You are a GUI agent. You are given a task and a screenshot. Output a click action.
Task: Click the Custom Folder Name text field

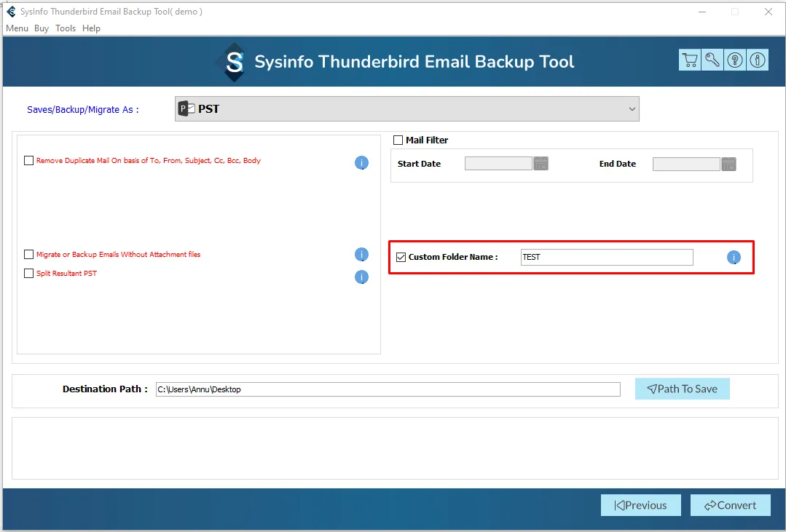click(607, 257)
